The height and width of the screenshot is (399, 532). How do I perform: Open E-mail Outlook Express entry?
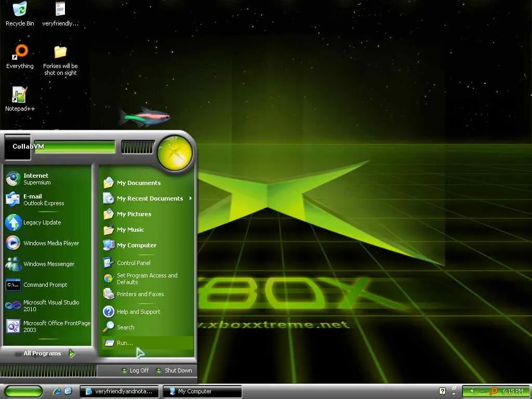[47, 199]
